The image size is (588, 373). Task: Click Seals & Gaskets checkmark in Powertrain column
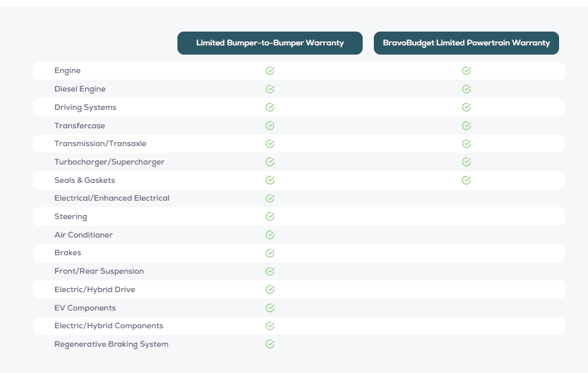click(466, 180)
